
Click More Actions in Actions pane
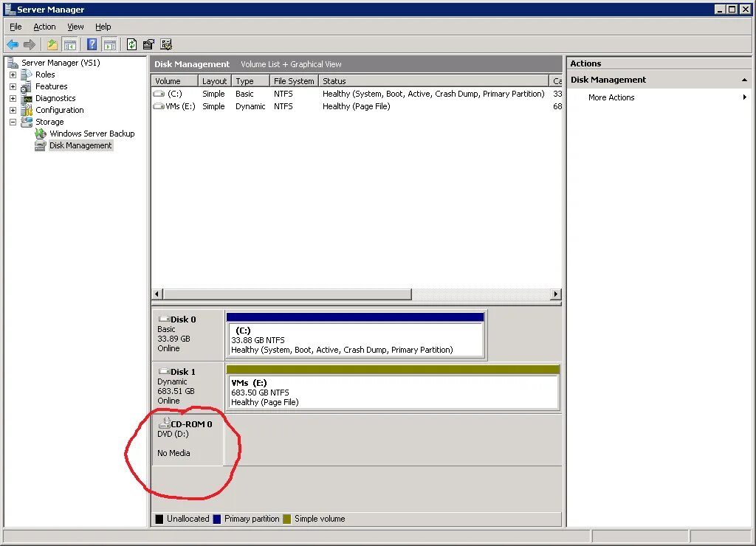tap(611, 97)
